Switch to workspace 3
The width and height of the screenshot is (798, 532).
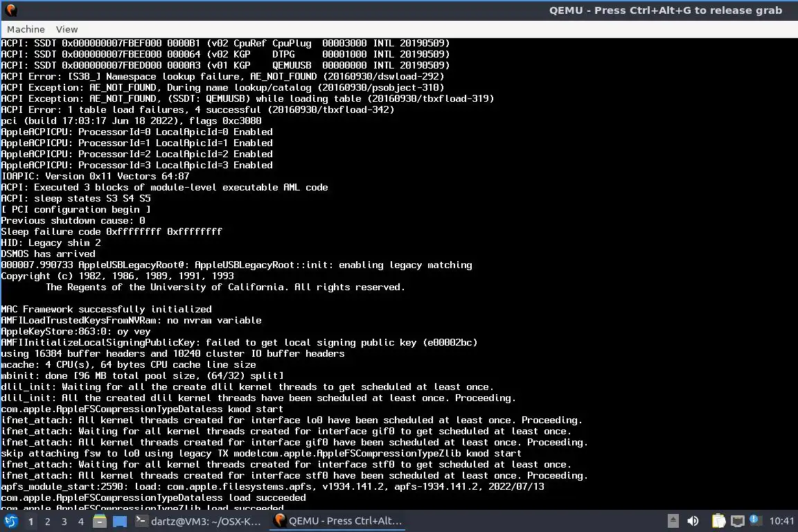(64, 522)
